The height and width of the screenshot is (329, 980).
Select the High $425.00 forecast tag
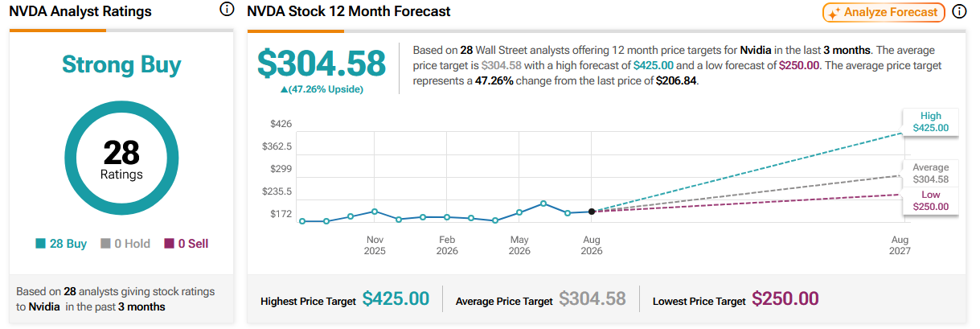pos(930,121)
